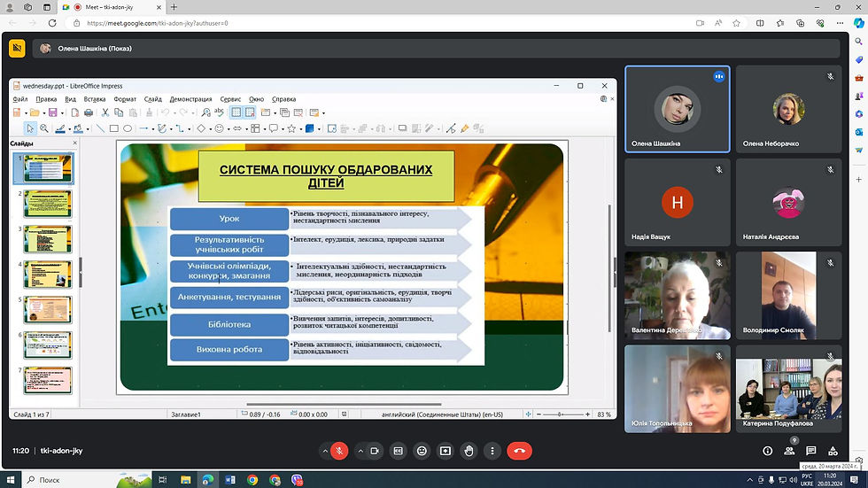Open meeting details info icon
This screenshot has width=868, height=488.
coord(767,451)
